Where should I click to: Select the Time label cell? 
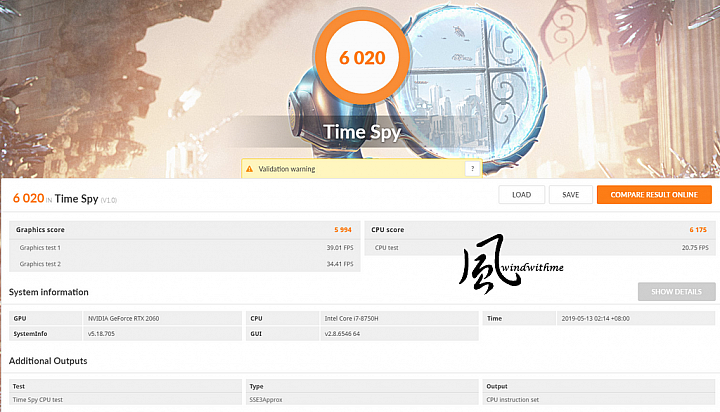click(519, 318)
